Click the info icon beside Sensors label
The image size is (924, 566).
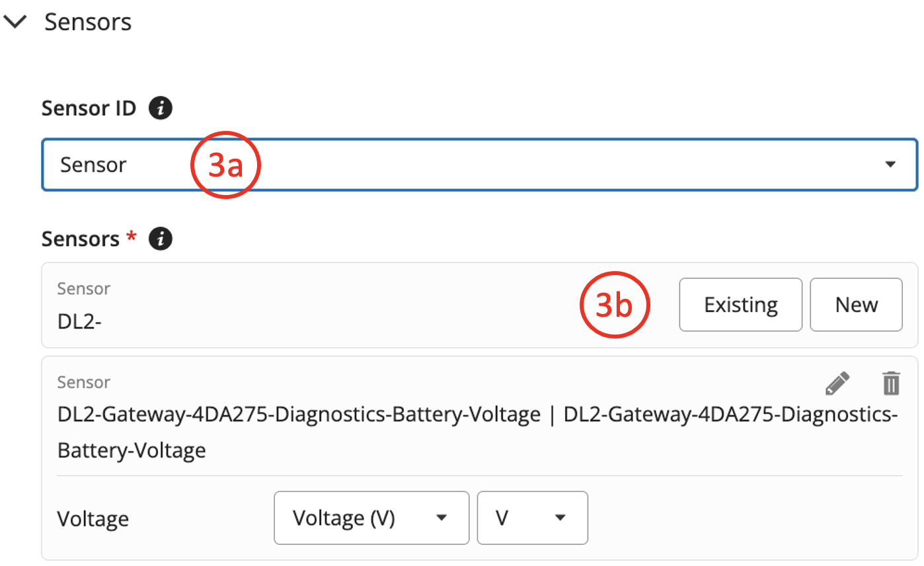161,239
